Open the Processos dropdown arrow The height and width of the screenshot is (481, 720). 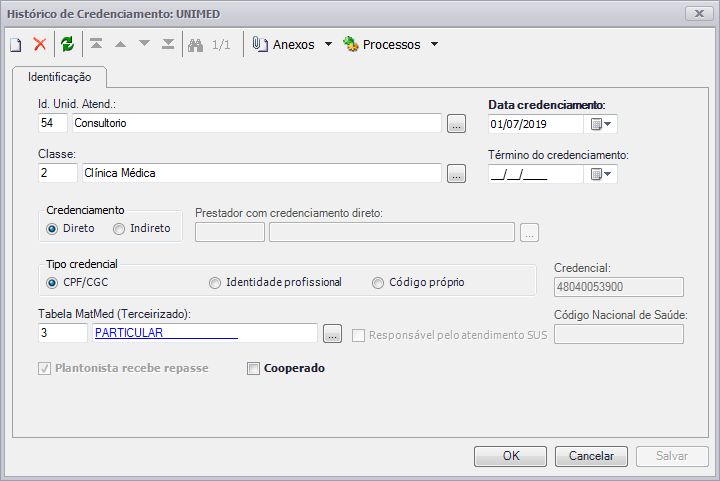(x=434, y=45)
